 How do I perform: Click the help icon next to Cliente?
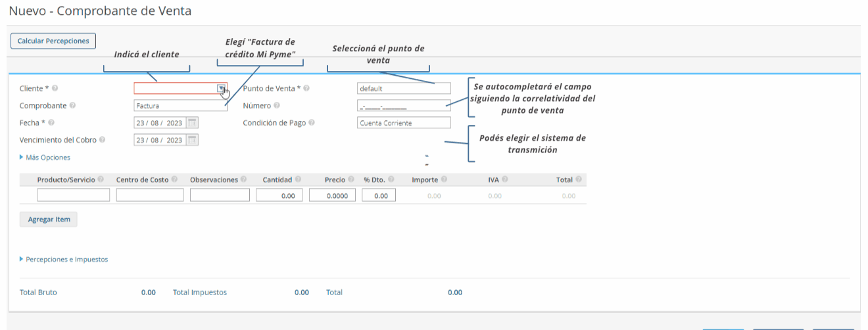click(x=55, y=88)
